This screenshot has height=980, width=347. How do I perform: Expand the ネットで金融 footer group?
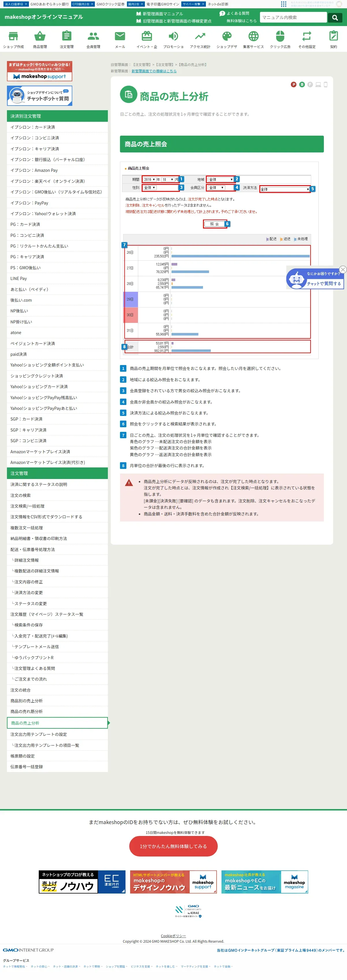tap(223, 966)
